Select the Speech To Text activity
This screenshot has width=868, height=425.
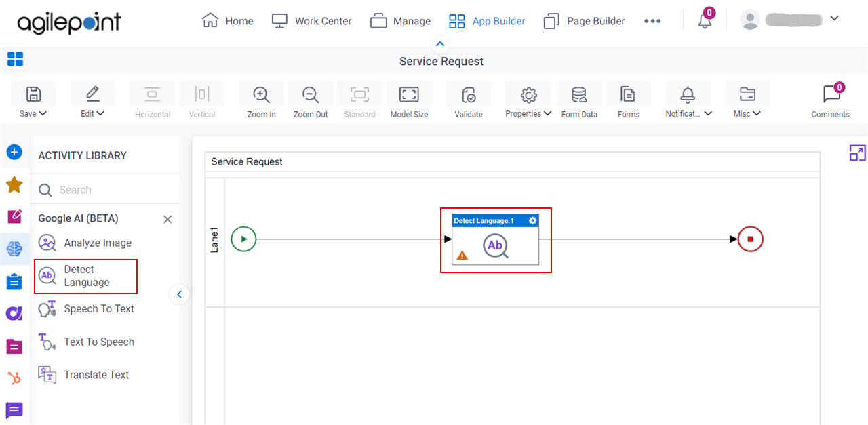click(x=86, y=309)
